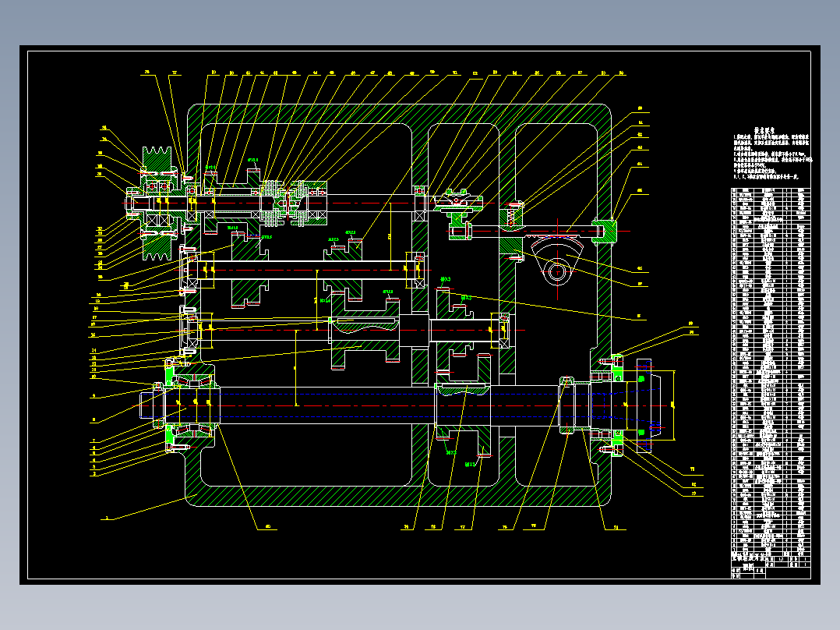Select the multi-plate friction clutch on the top shaft
Screen dimensions: 840x630
click(293, 202)
